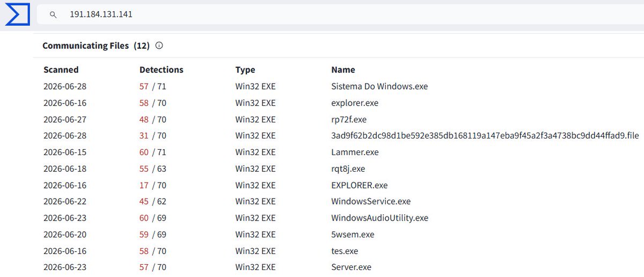Viewport: 644px width, 277px height.
Task: Click the VirusTotal logo icon
Action: point(17,14)
